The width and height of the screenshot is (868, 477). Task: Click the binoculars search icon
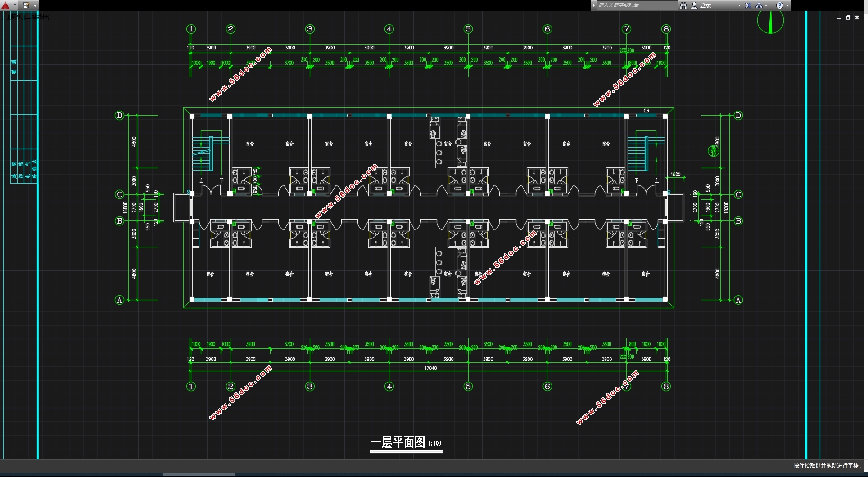tap(683, 5)
